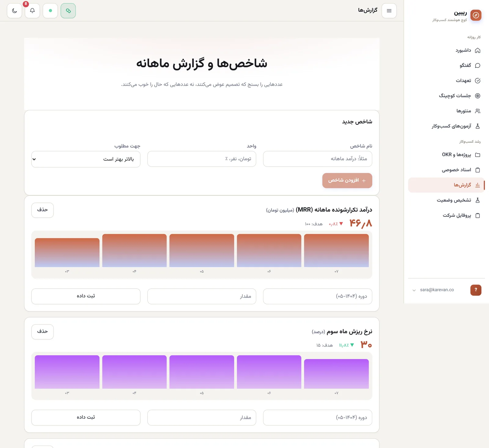Toggle dark mode with the moon icon
Image resolution: width=489 pixels, height=448 pixels.
tap(14, 11)
